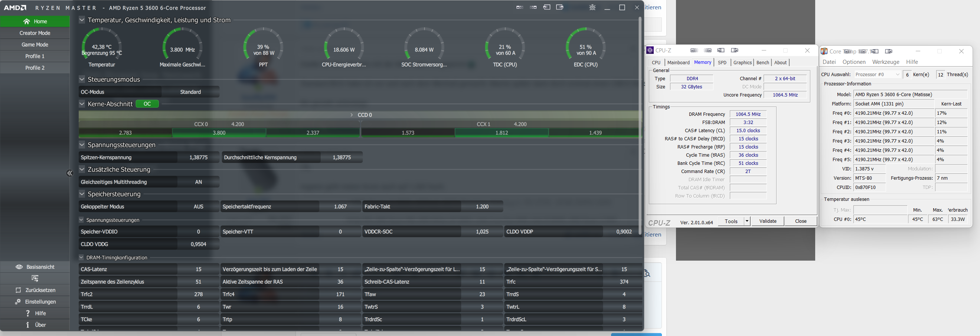Open the Mainboard tab in CPU-Z
980x336 pixels.
678,62
